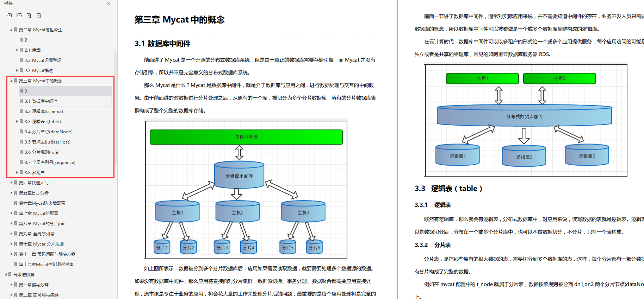Click the 分布式数据库服务 shape

click(524, 115)
